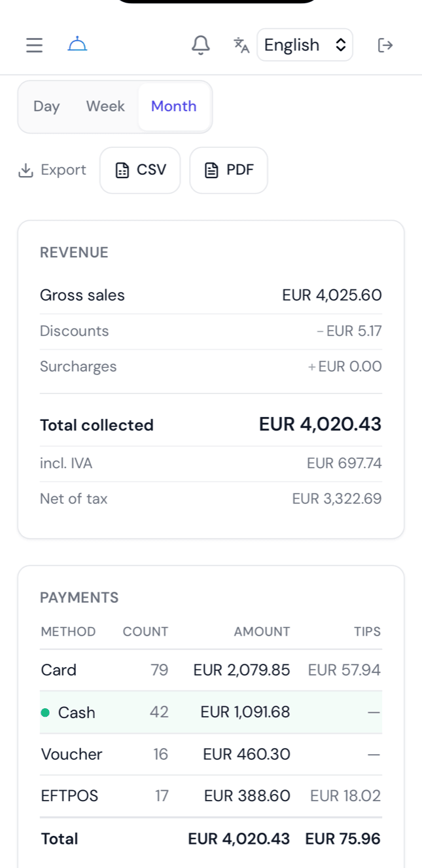Click the download Export icon
The width and height of the screenshot is (422, 868).
point(26,170)
